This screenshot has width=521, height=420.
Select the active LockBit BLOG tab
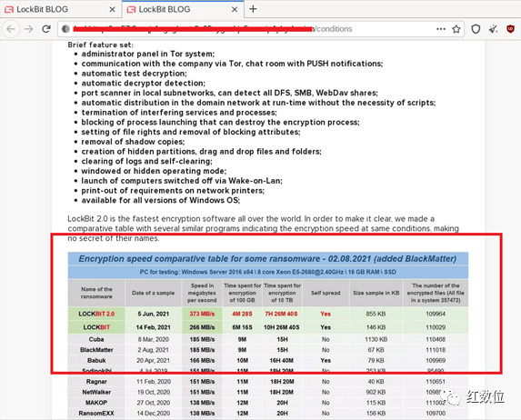(183, 9)
